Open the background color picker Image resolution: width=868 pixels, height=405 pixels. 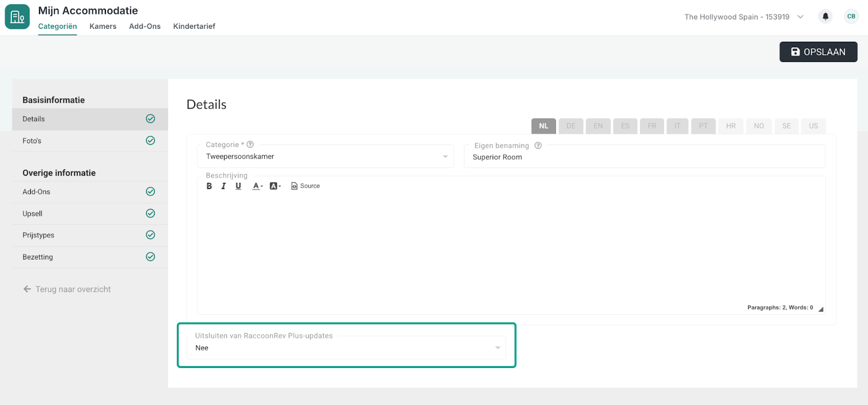pyautogui.click(x=275, y=186)
